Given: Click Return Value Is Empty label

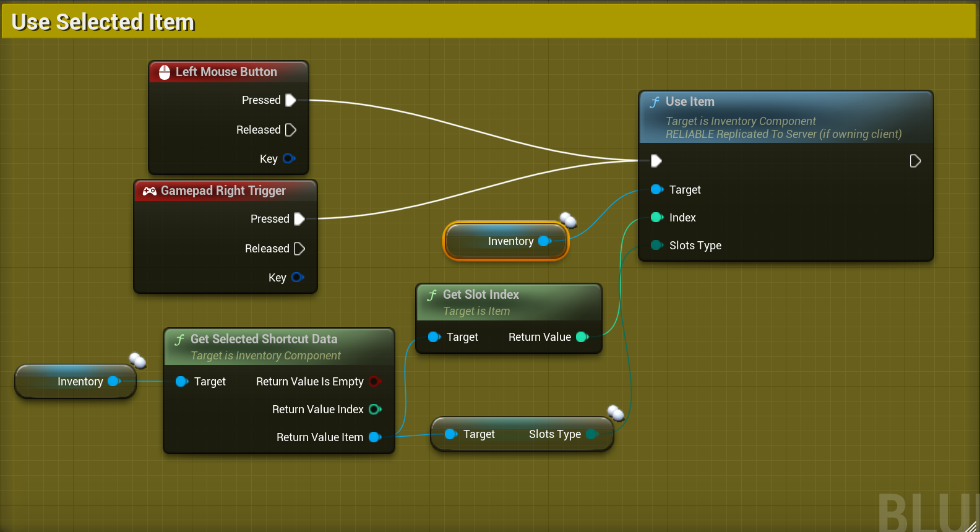Looking at the screenshot, I should tap(310, 382).
